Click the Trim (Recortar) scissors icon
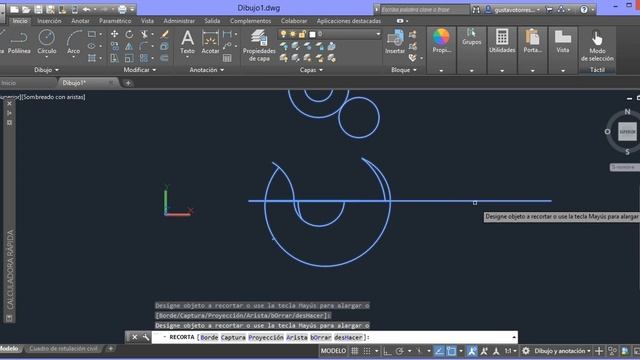 point(144,34)
